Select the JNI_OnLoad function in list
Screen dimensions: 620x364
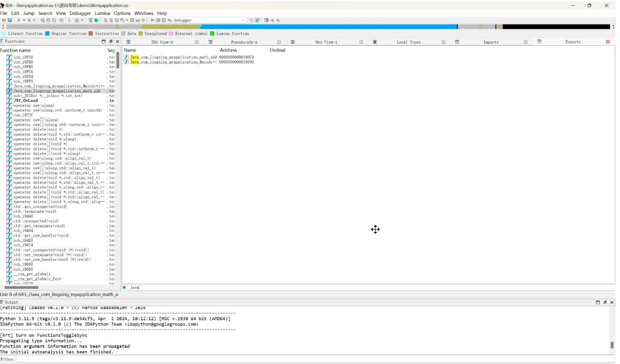[x=26, y=101]
